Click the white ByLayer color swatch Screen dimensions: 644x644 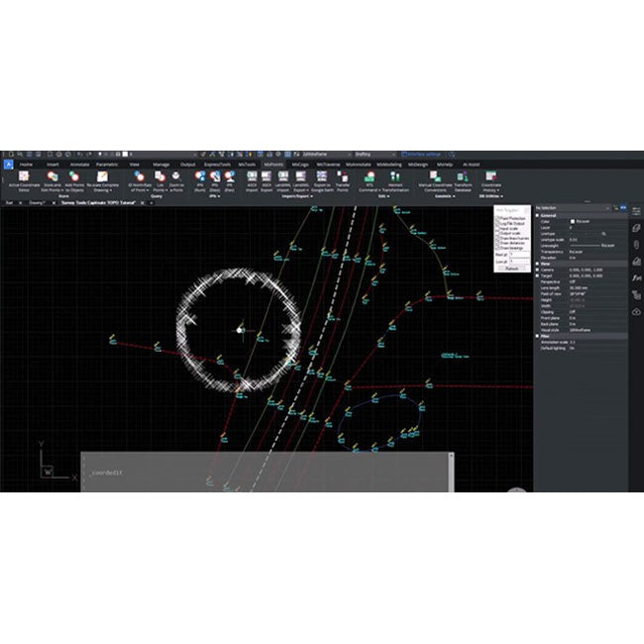(x=573, y=221)
